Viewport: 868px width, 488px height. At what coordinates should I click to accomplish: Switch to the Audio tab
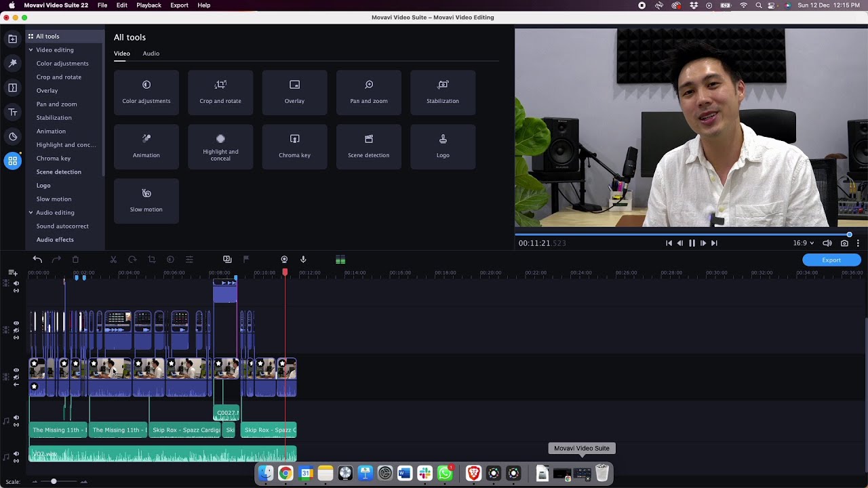(x=151, y=54)
